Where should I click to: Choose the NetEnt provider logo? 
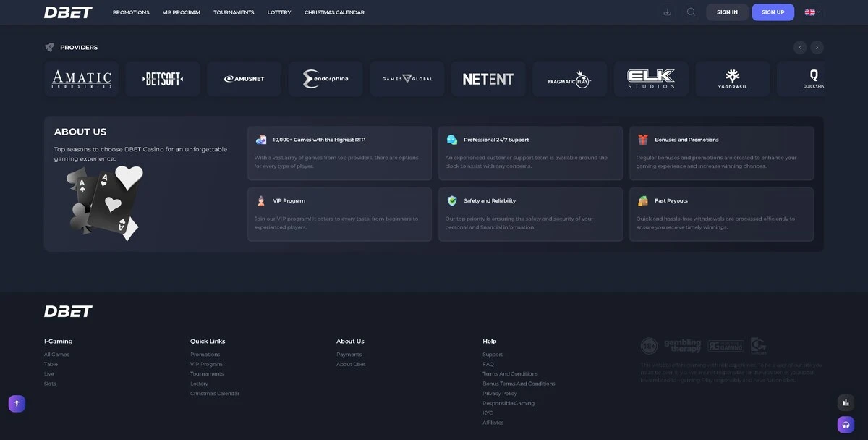coord(488,79)
